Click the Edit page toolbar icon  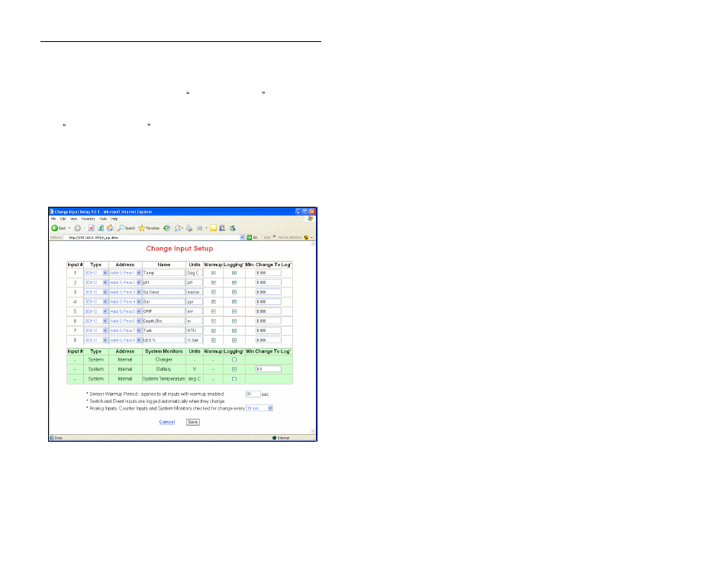[x=200, y=228]
